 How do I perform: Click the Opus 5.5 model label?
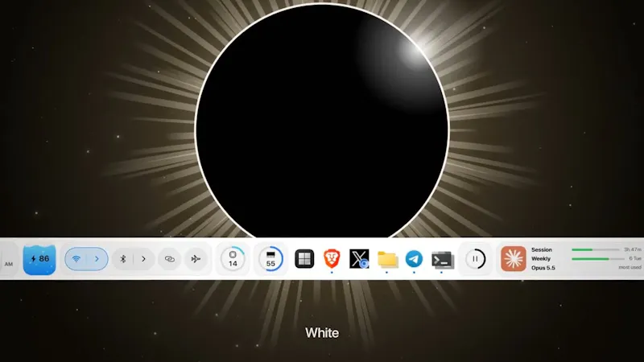[543, 268]
